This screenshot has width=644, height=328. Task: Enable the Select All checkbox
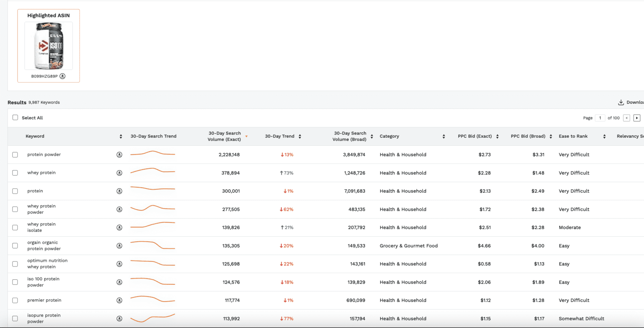[15, 118]
